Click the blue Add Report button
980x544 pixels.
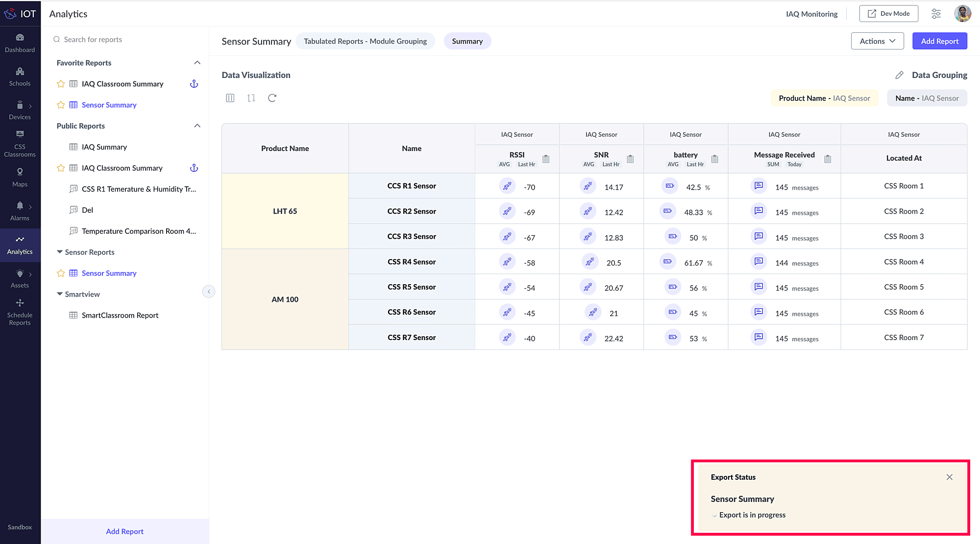(x=939, y=41)
